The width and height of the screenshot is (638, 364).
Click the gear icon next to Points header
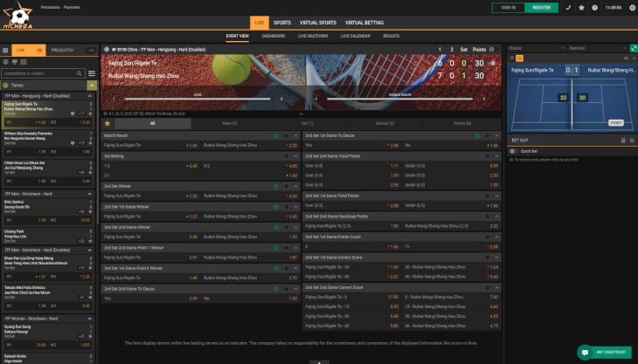[491, 50]
